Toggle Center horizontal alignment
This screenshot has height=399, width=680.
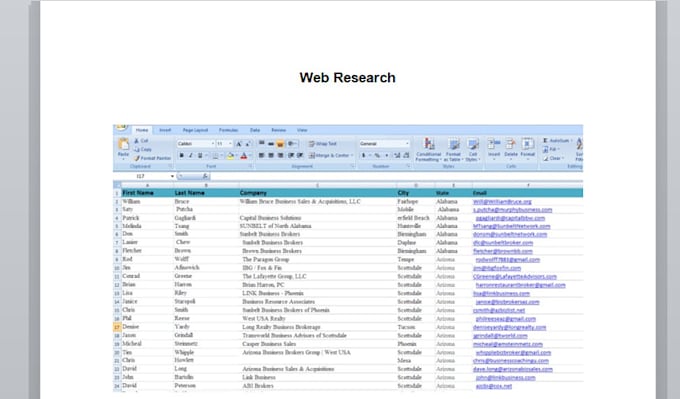[271, 155]
